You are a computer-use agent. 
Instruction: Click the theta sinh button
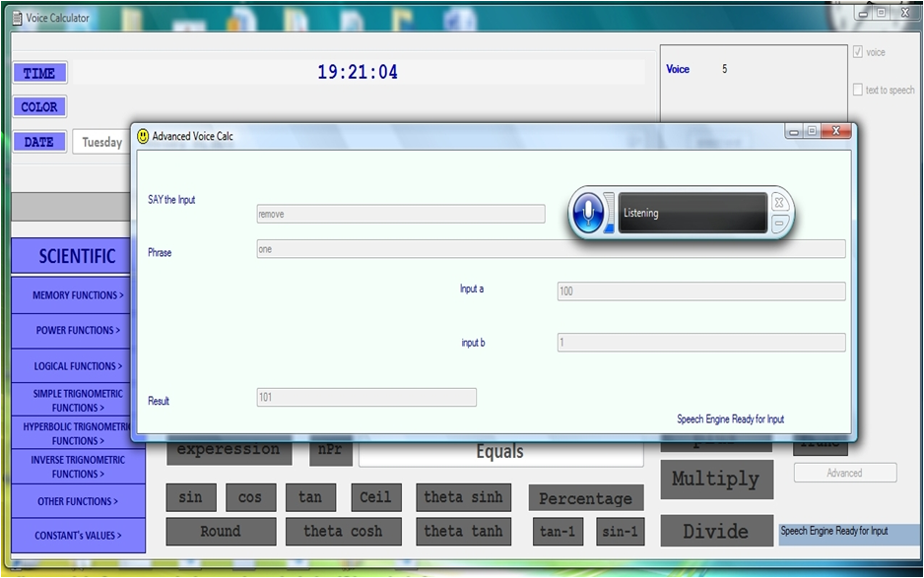(x=463, y=497)
